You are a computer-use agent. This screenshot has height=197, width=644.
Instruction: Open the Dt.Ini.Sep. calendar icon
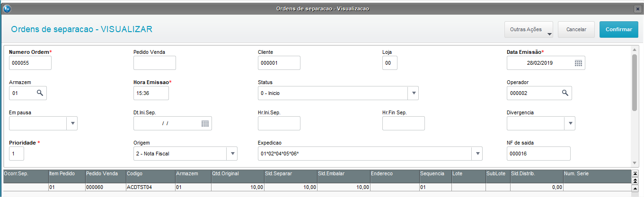pyautogui.click(x=205, y=123)
